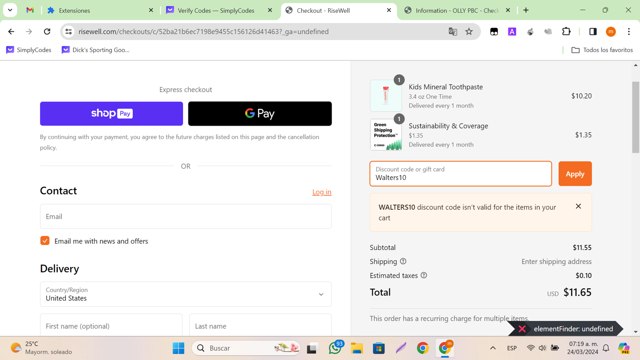Open the purple slash app on the taskbar

(401, 348)
